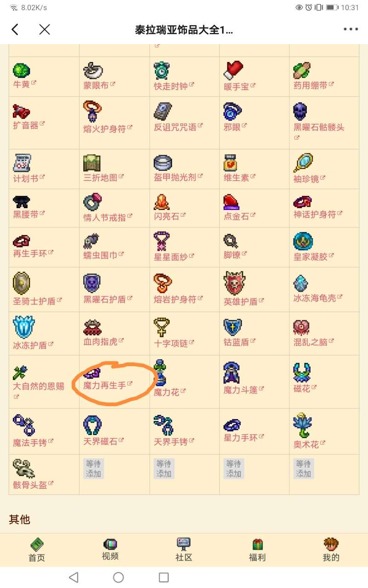Switch to the 社区 tab
The height and width of the screenshot is (588, 368).
click(184, 550)
